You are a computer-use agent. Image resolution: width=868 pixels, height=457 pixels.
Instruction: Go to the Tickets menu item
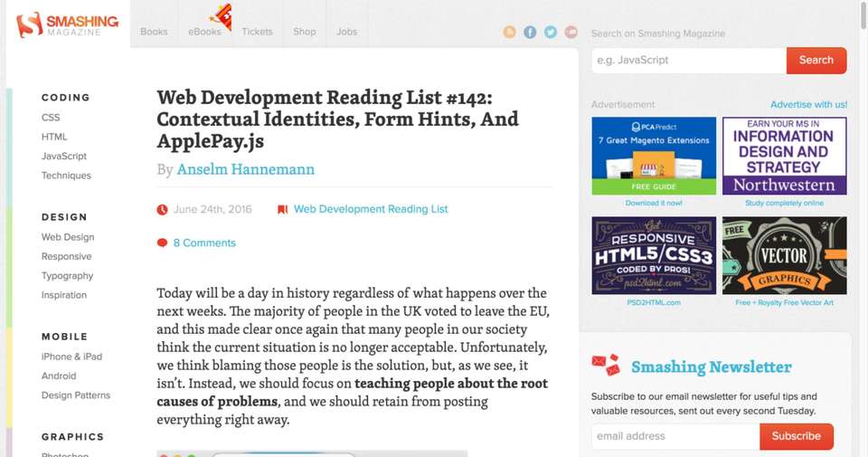click(257, 32)
